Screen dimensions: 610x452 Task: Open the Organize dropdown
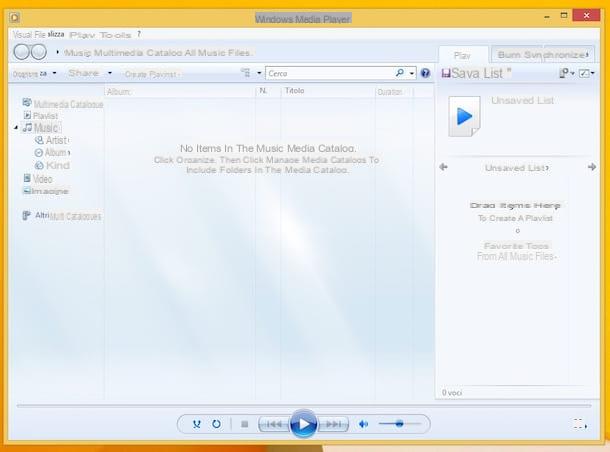(34, 73)
